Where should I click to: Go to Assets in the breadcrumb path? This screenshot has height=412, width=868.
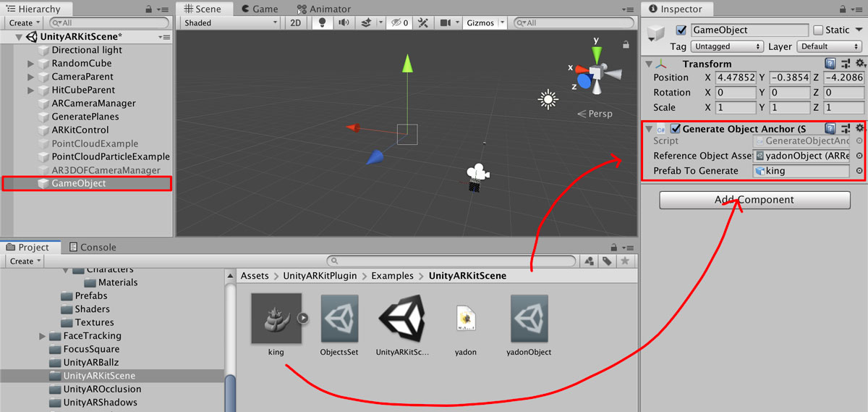(255, 276)
